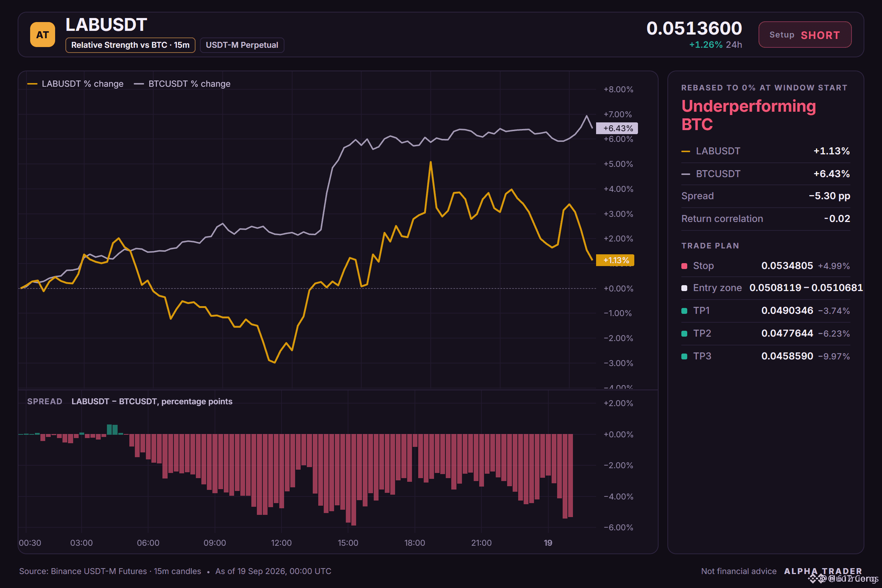Click the orange AT logo badge
The width and height of the screenshot is (882, 588).
pyautogui.click(x=42, y=35)
